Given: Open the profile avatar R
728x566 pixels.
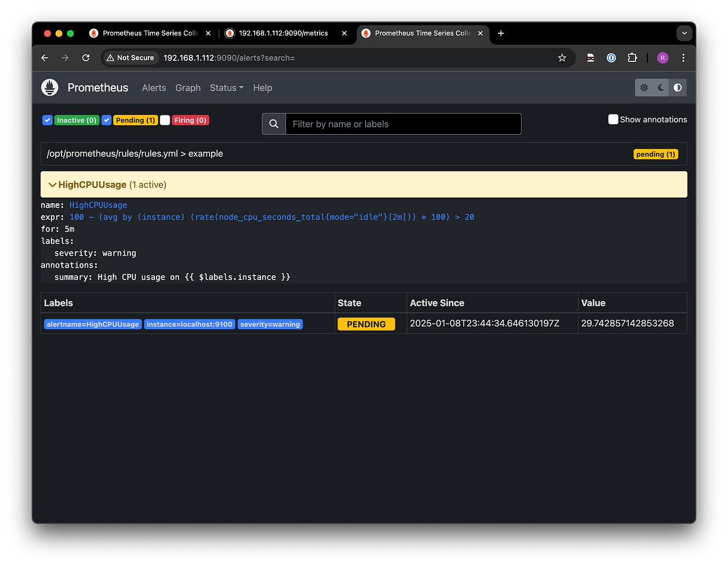Looking at the screenshot, I should pos(662,58).
